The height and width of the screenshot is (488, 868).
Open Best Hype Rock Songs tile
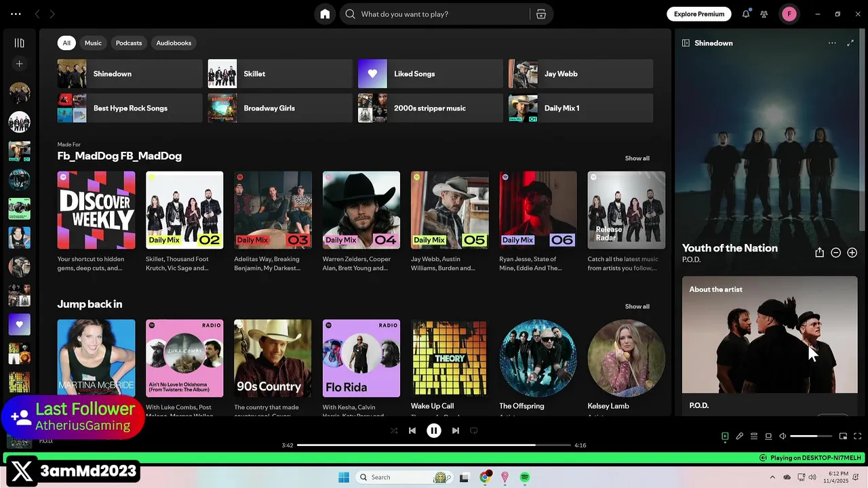[x=130, y=108]
